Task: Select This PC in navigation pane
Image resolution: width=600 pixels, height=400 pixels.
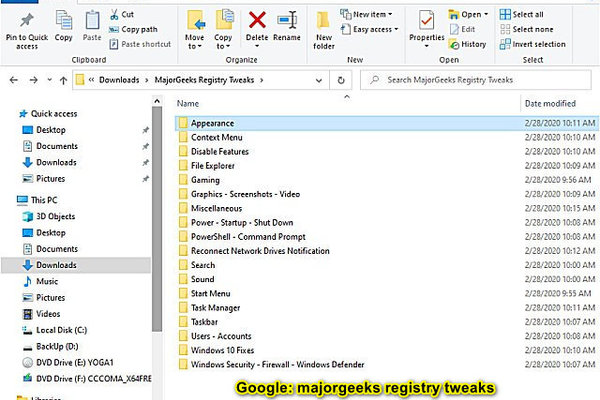Action: pos(37,200)
